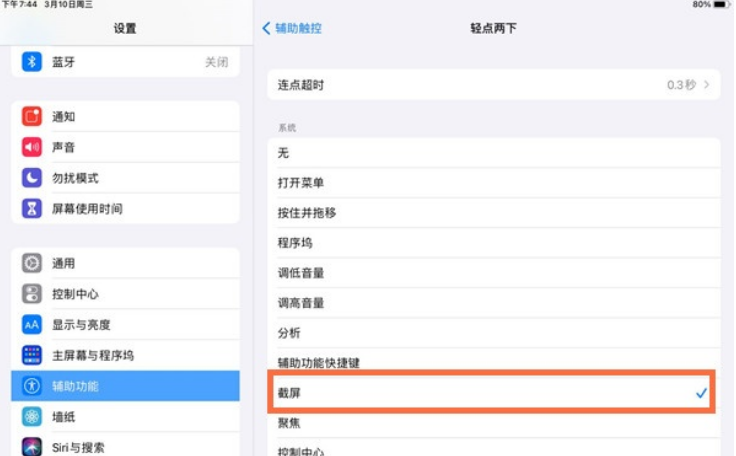Tap the 通用 gear icon
The width and height of the screenshot is (736, 456).
pos(32,264)
